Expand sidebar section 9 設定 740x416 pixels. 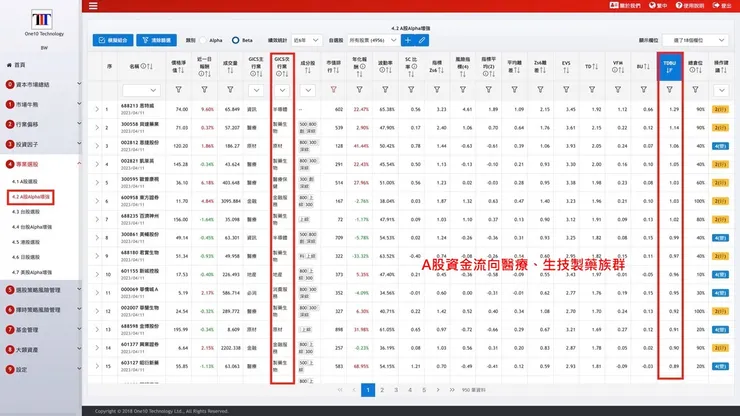41,369
